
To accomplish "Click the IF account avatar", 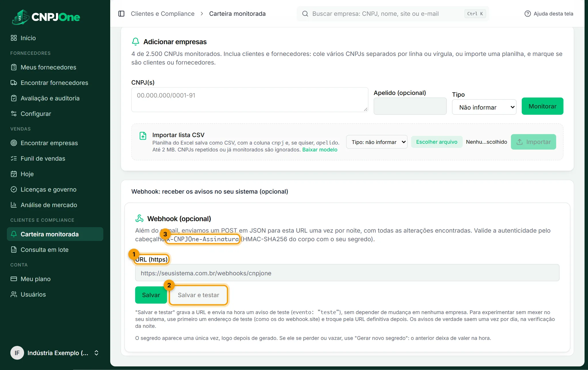I will (17, 353).
